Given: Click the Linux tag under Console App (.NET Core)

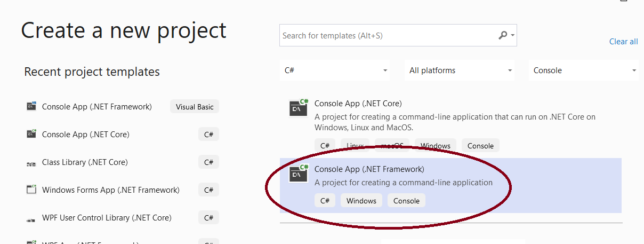Looking at the screenshot, I should coord(355,146).
